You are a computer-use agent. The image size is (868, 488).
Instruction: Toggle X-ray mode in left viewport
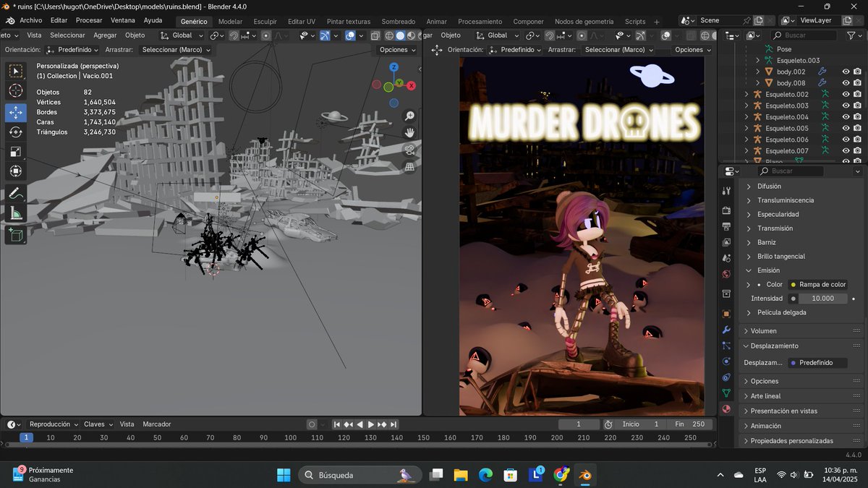tap(375, 35)
